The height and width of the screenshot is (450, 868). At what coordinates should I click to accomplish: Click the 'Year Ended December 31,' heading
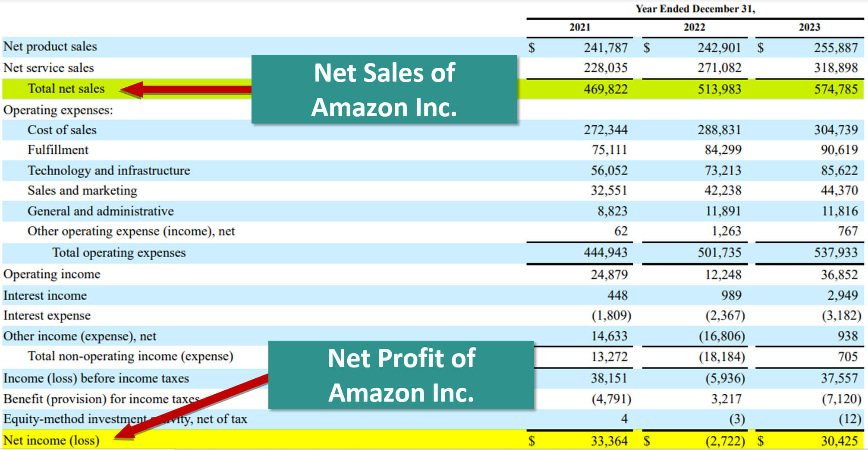695,9
